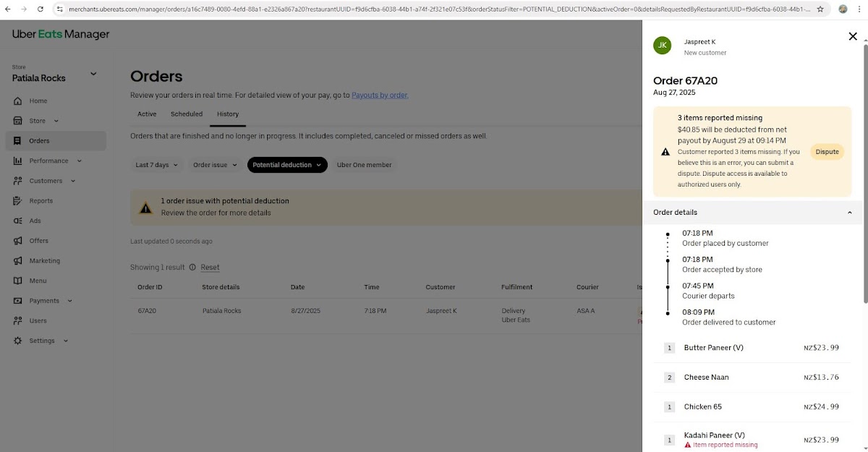Click the Offers megaphone icon
This screenshot has width=868, height=452.
tap(17, 241)
